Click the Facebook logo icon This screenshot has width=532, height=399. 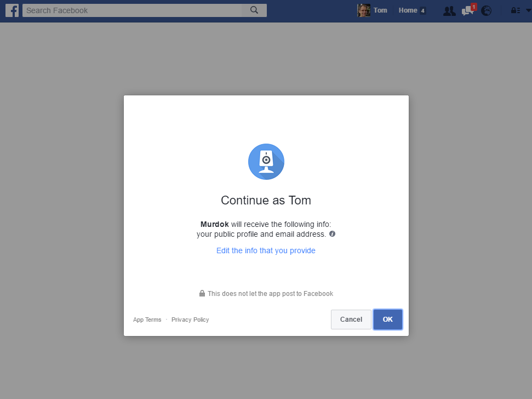(12, 10)
